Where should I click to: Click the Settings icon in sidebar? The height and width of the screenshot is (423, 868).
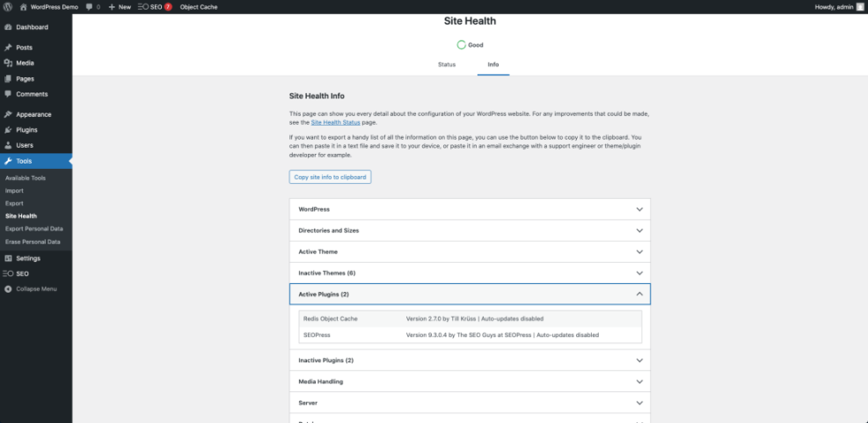click(8, 259)
